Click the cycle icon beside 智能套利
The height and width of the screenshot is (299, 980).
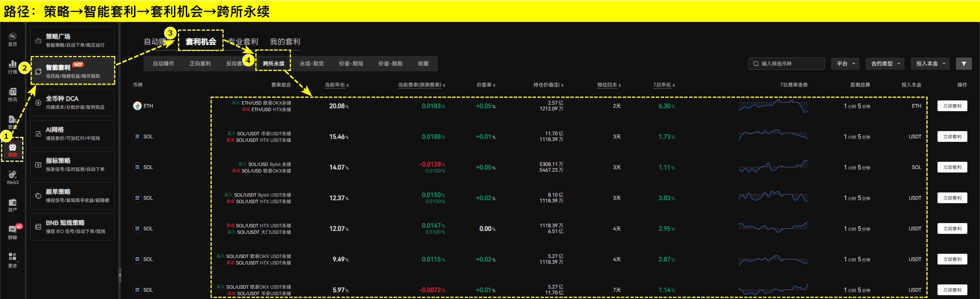38,72
